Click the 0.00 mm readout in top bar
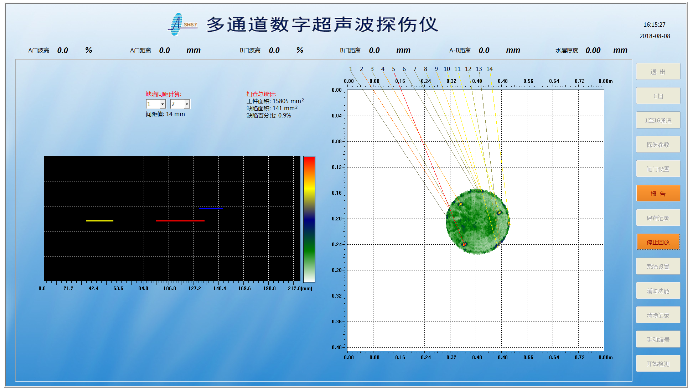Viewport: 690px width, 390px height. [593, 50]
